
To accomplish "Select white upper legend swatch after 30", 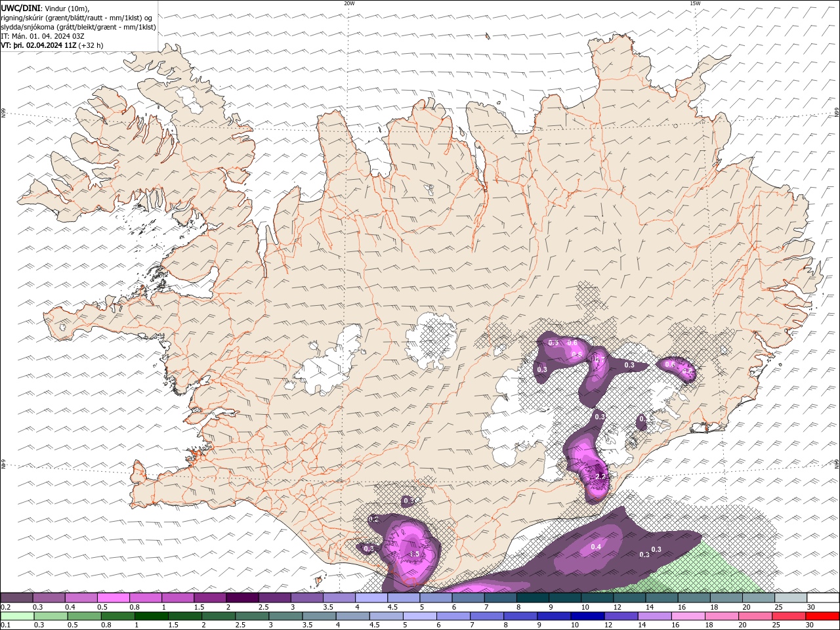I will 822,598.
